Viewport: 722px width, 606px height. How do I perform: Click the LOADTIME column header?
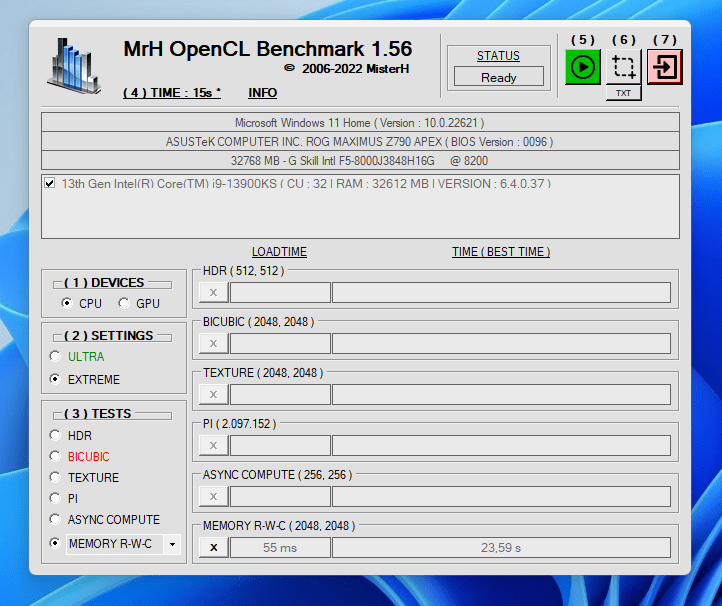point(279,252)
